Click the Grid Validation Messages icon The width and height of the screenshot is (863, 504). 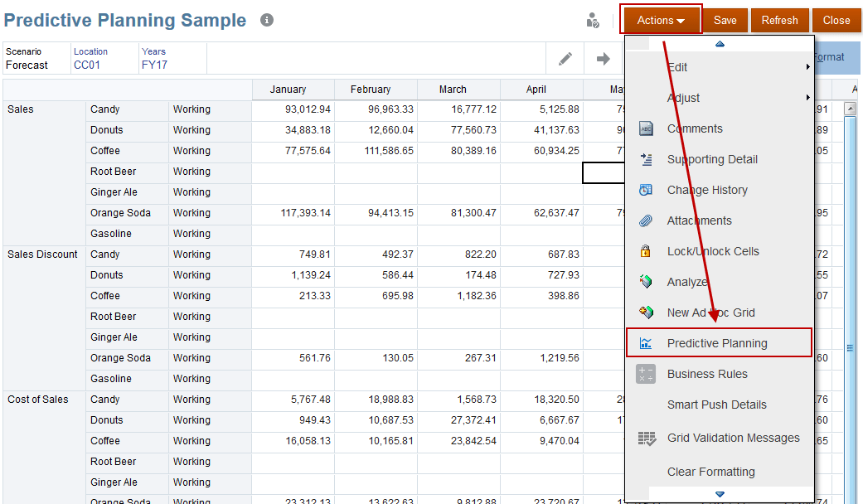pyautogui.click(x=647, y=437)
